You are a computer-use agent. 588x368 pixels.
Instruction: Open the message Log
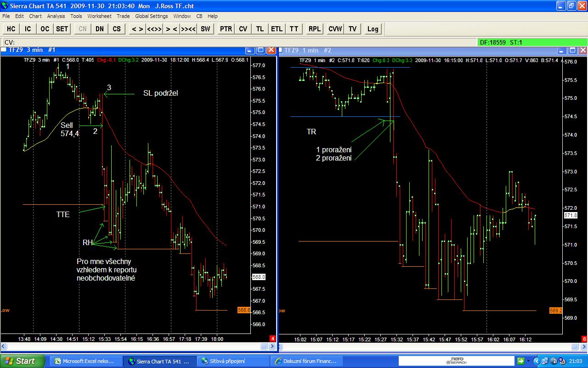[x=373, y=29]
